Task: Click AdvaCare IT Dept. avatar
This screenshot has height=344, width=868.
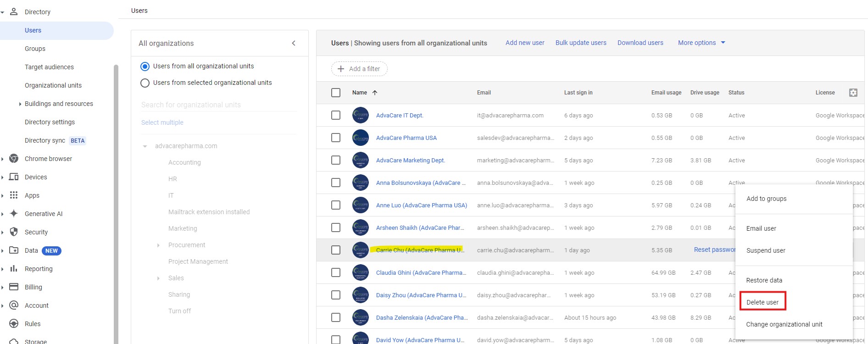Action: click(x=361, y=115)
